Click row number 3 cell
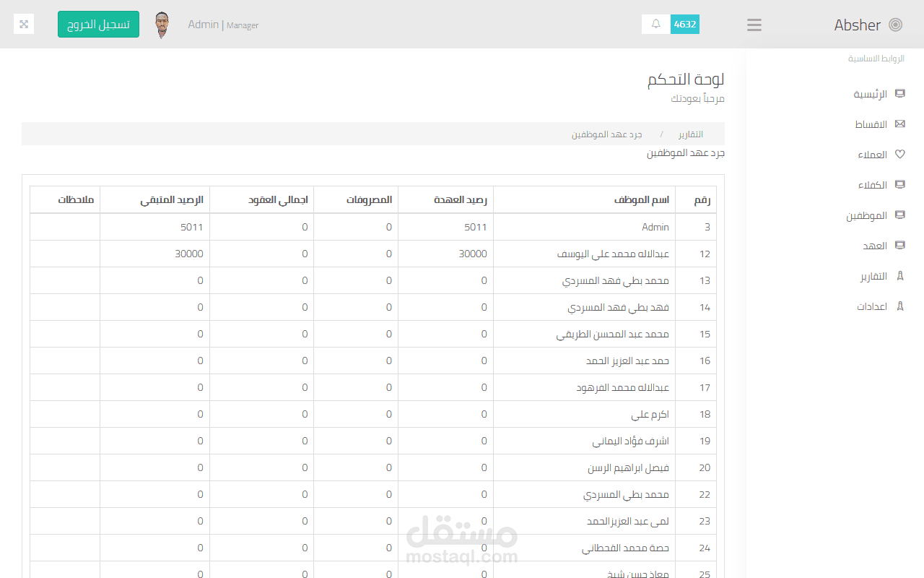 [696, 227]
